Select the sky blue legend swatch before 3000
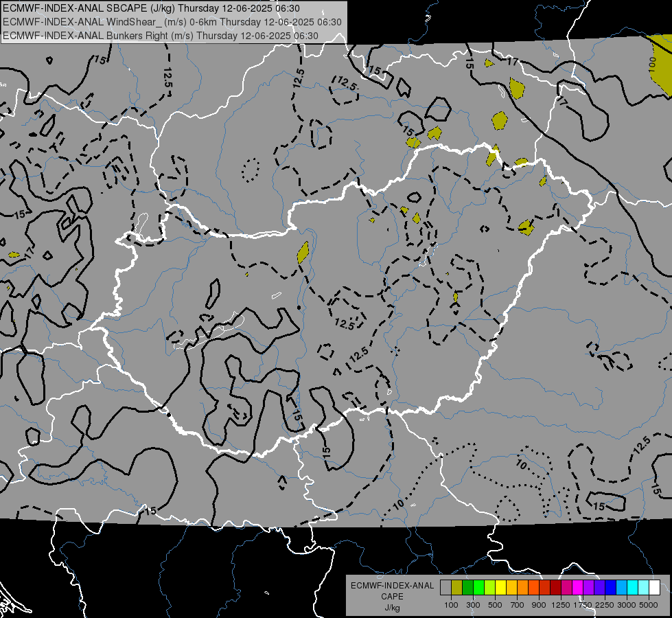Image resolution: width=672 pixels, height=618 pixels. (x=622, y=587)
